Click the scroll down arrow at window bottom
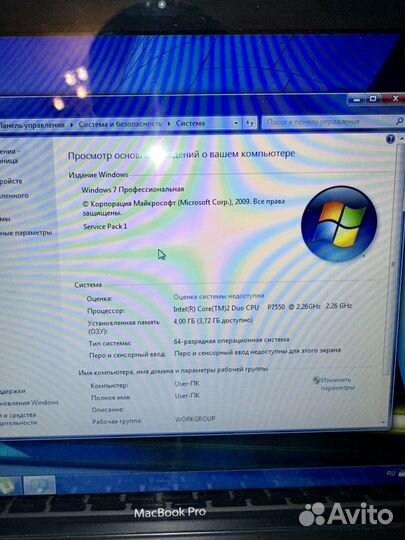Screen dimensions: 405x540 pyautogui.click(x=384, y=422)
